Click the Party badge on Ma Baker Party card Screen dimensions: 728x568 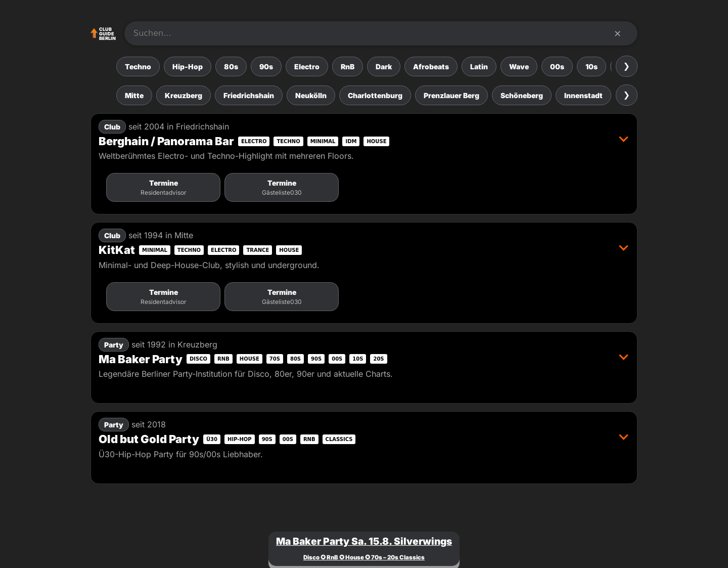114,345
